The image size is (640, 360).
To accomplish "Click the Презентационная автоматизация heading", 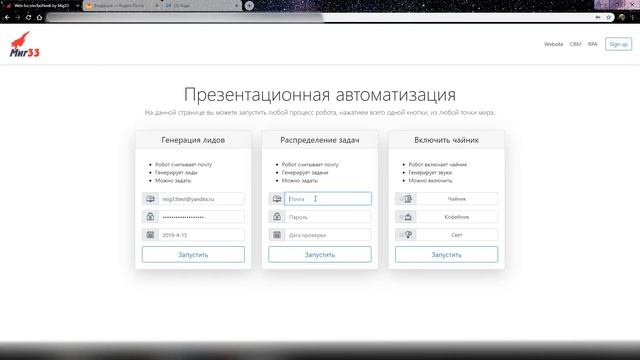I will (x=320, y=95).
